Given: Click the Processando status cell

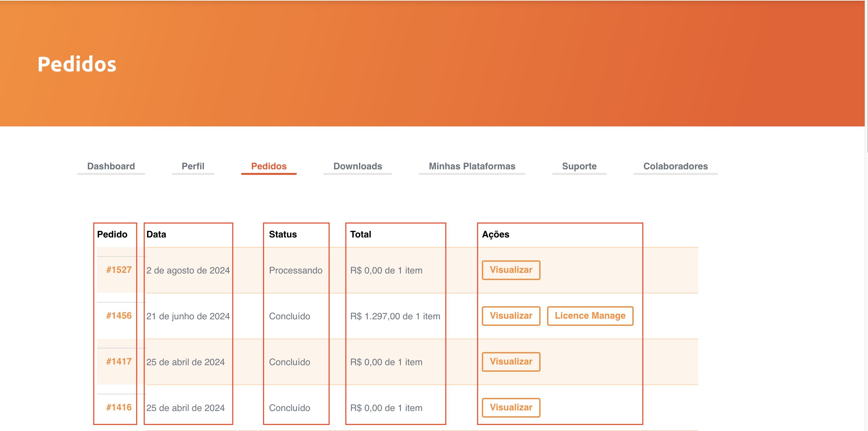Looking at the screenshot, I should point(296,271).
